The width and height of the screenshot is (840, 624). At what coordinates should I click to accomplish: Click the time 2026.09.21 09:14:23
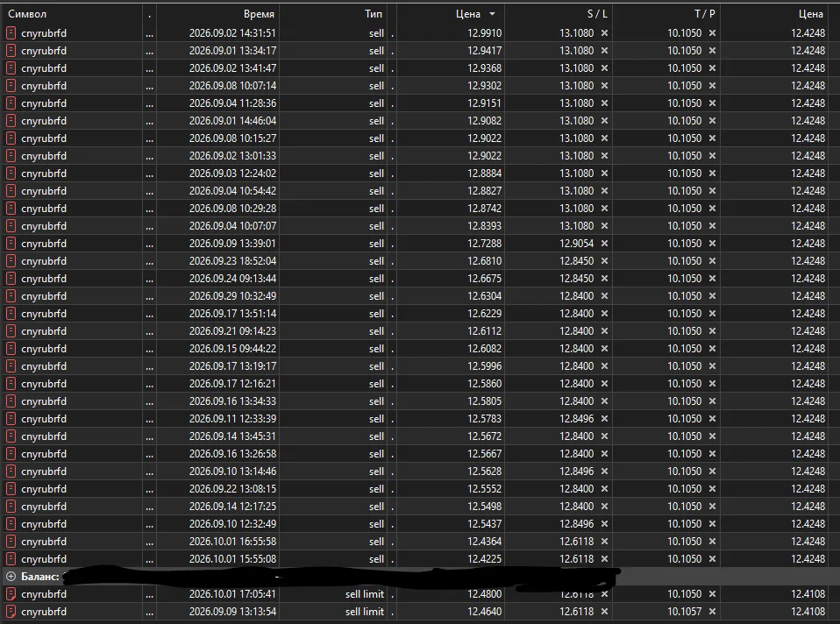(232, 331)
